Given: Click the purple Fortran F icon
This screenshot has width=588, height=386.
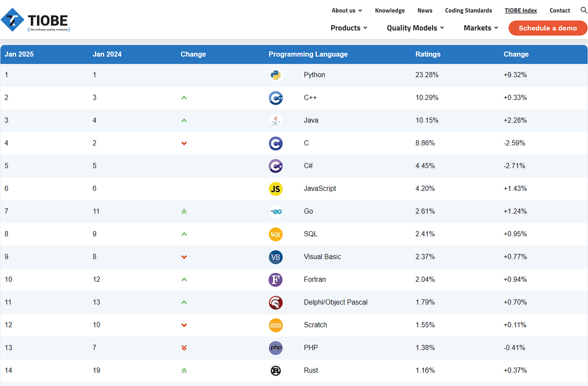Looking at the screenshot, I should pos(276,280).
